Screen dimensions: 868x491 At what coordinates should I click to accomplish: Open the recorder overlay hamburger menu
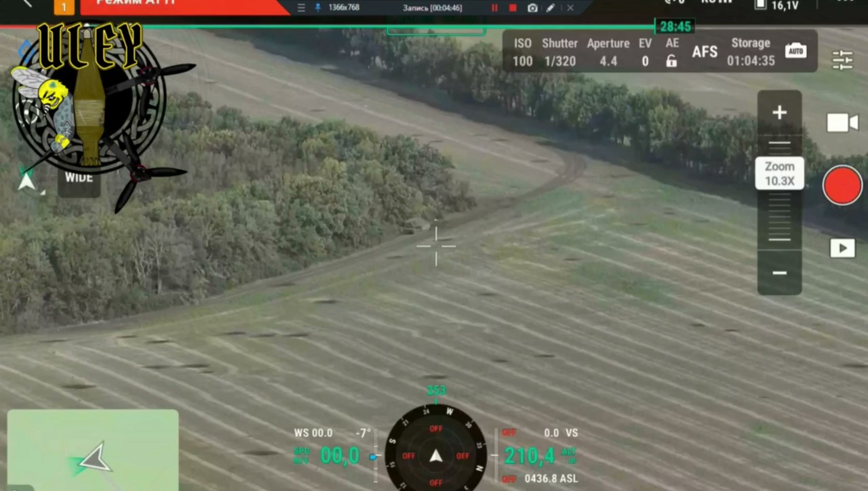point(302,7)
